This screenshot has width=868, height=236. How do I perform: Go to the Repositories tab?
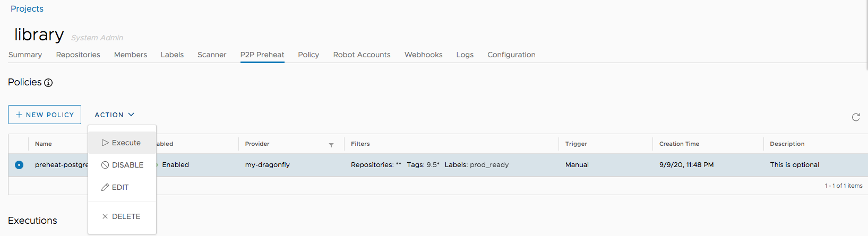[x=78, y=55]
